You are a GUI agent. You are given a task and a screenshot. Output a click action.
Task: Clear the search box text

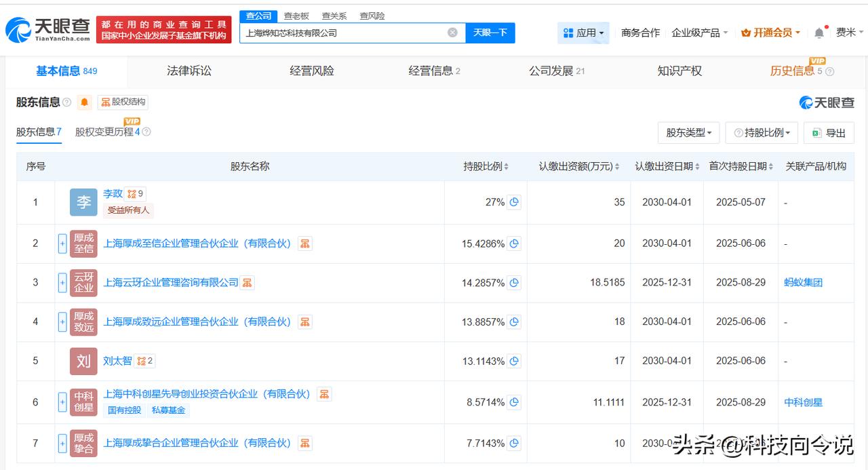[452, 33]
